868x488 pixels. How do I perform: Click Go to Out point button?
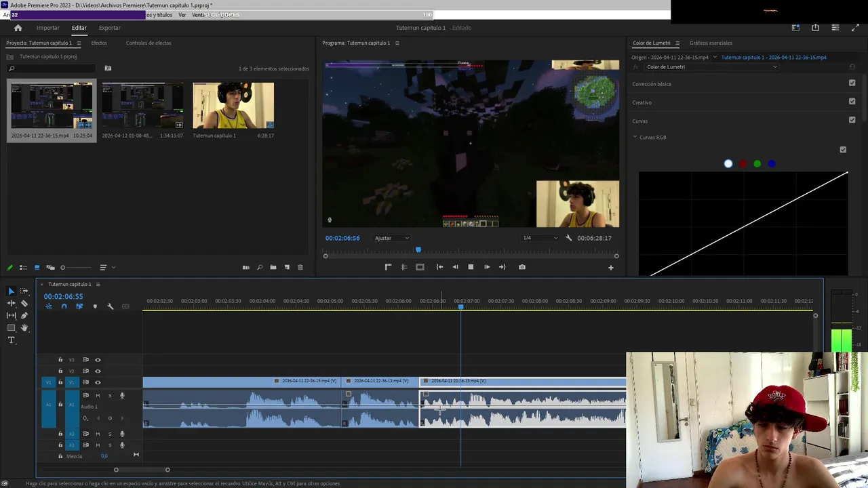[x=502, y=267]
